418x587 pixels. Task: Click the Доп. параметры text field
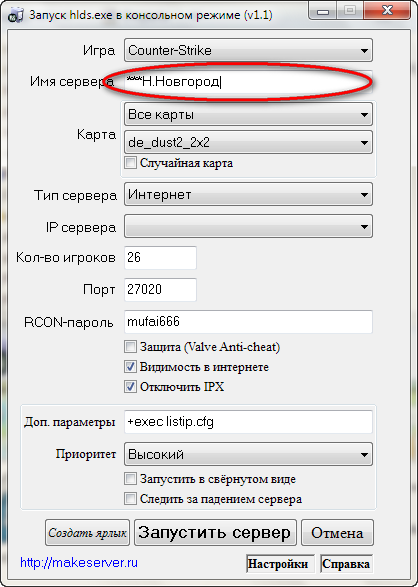tap(248, 422)
